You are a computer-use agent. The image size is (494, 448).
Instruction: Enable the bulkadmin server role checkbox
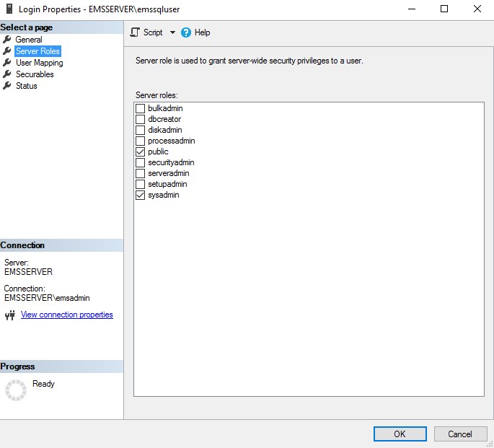(x=140, y=108)
